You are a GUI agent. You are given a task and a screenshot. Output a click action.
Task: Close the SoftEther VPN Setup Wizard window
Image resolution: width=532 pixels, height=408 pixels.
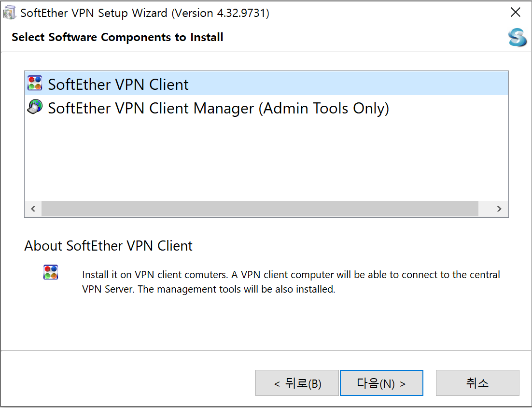pos(516,12)
